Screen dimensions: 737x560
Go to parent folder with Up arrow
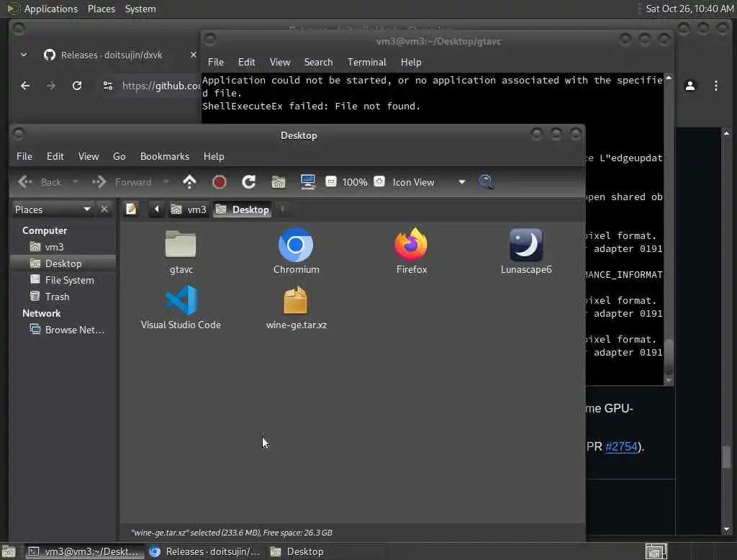[189, 182]
